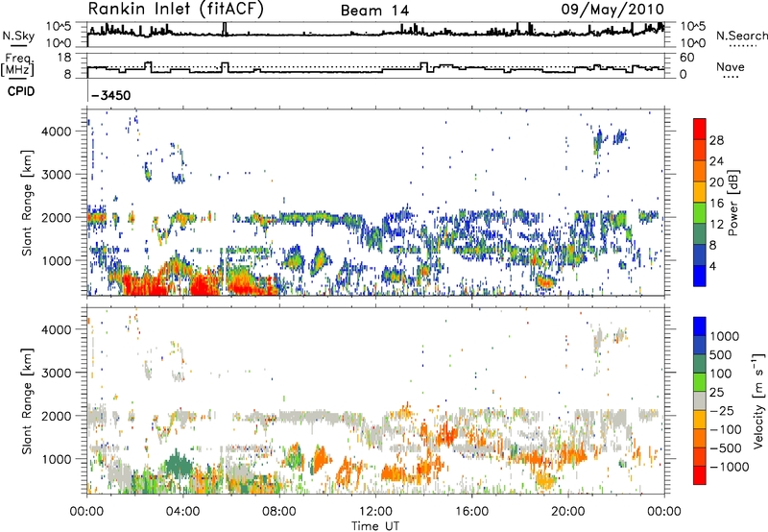Pick the light green 12–16 dB power colorbar segment
The width and height of the screenshot is (768, 532).
click(700, 213)
